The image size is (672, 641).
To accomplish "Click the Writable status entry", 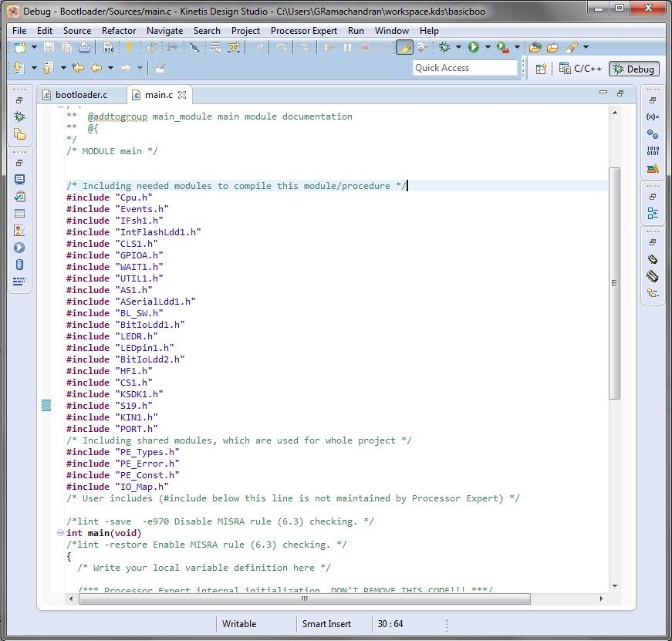I will (x=239, y=624).
